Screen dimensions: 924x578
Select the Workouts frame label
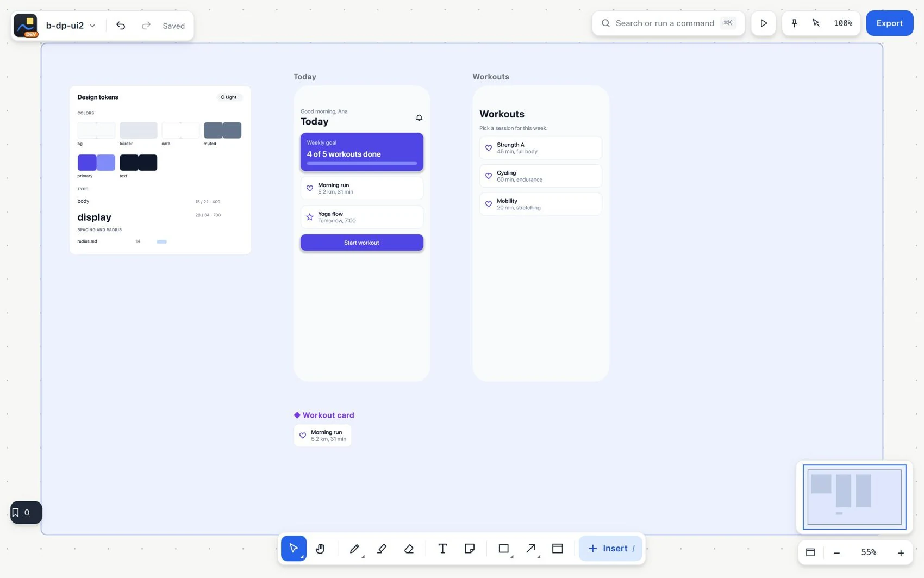click(x=491, y=77)
